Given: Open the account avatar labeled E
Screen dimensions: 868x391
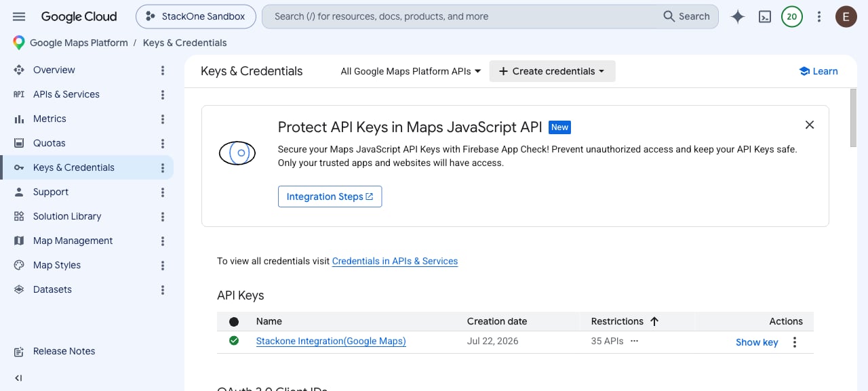Looking at the screenshot, I should pos(846,17).
